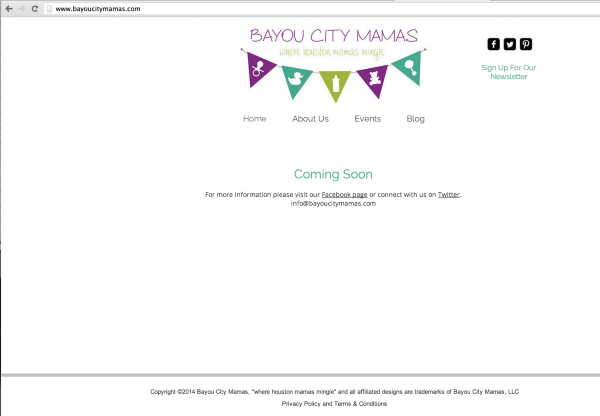600x416 pixels.
Task: Click the purple teddy bear pennant flag
Action: 372,78
